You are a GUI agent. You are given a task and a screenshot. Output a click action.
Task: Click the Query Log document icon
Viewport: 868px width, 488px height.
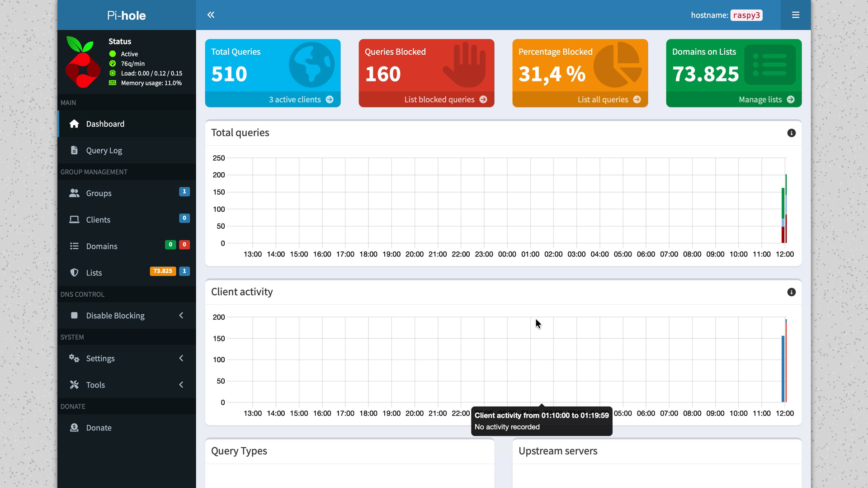pos(74,150)
